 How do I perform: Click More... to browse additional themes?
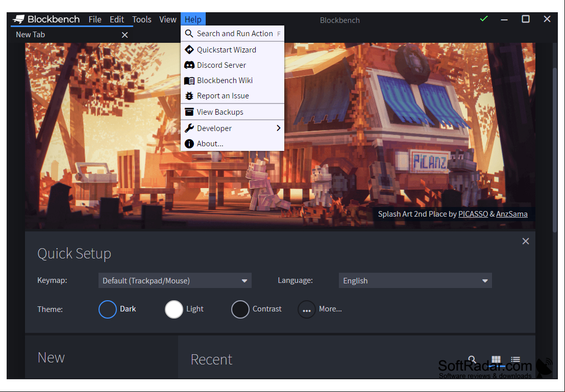(x=320, y=309)
